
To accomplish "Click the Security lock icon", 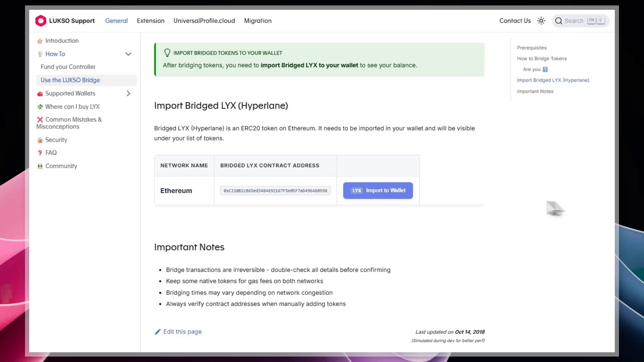I will pos(40,140).
